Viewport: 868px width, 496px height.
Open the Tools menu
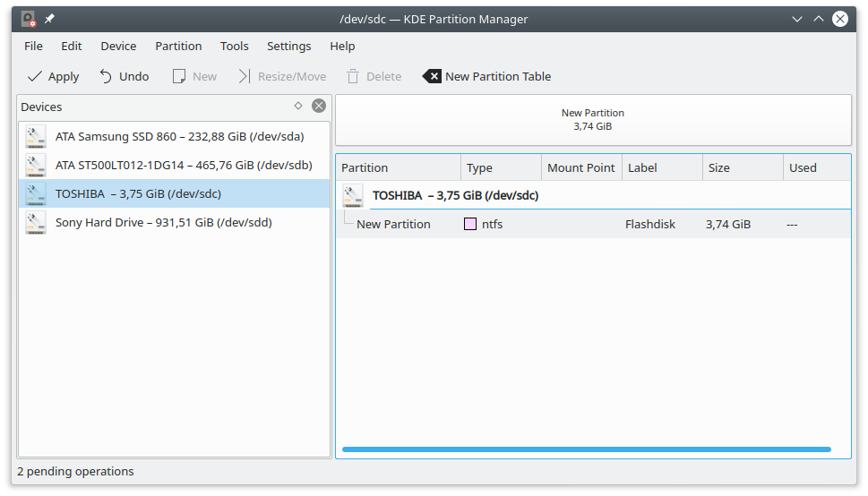click(x=235, y=47)
